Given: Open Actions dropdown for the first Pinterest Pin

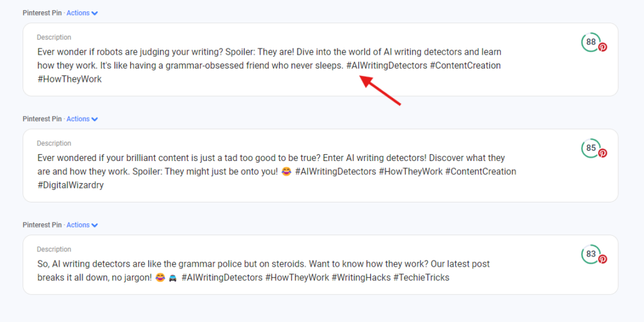Looking at the screenshot, I should [x=82, y=13].
